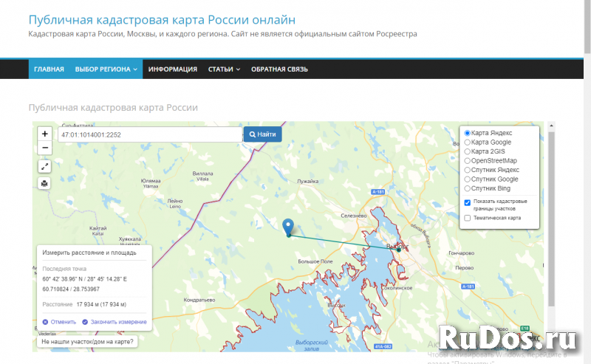Click the Лужайка label on map
The width and height of the screenshot is (591, 364).
[307, 181]
